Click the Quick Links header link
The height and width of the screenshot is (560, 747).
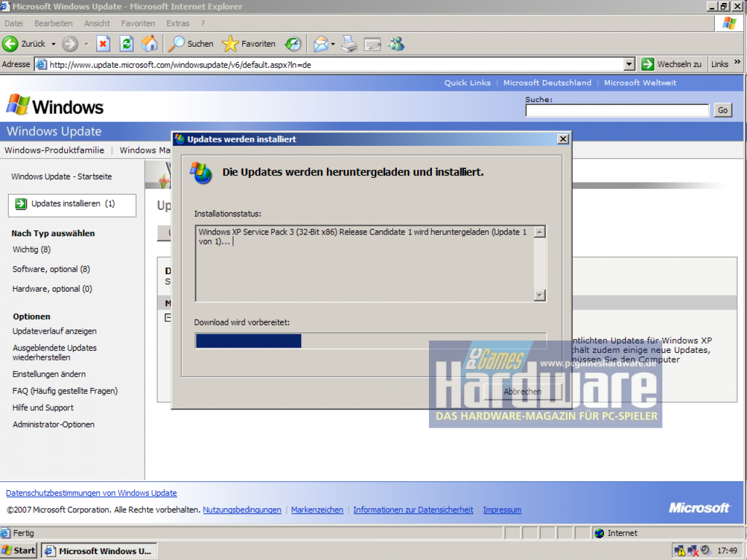pos(467,83)
